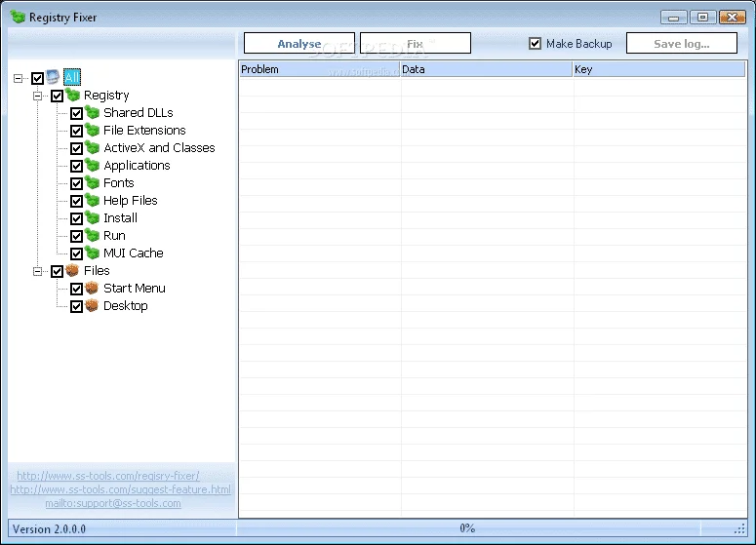Click the Fonts green cube icon

tap(92, 182)
